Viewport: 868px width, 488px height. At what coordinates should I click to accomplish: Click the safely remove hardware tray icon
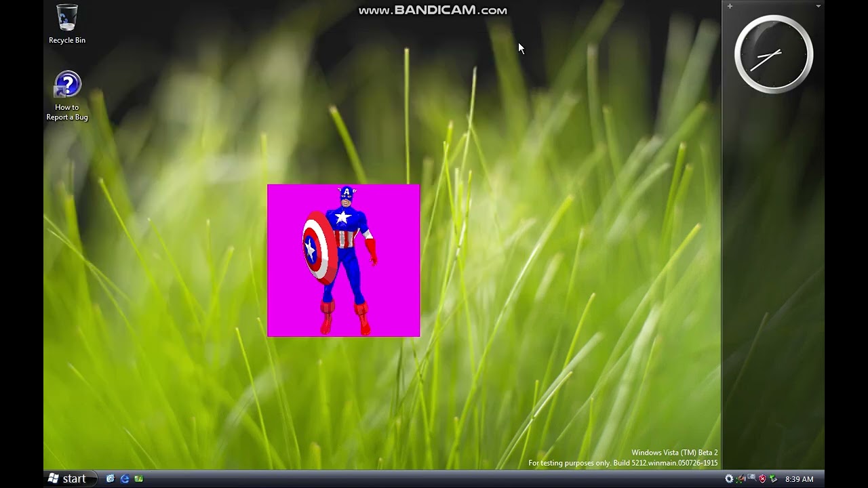tap(773, 479)
